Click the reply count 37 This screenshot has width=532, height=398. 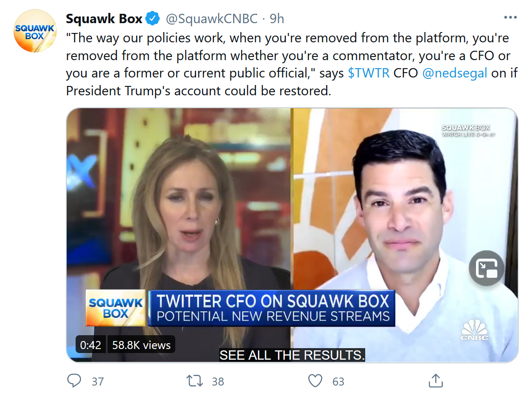pos(98,382)
